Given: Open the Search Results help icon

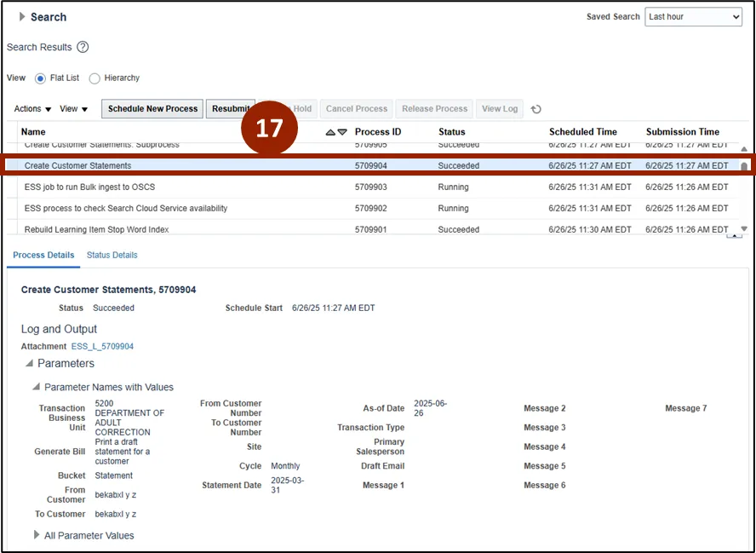Looking at the screenshot, I should click(x=83, y=48).
